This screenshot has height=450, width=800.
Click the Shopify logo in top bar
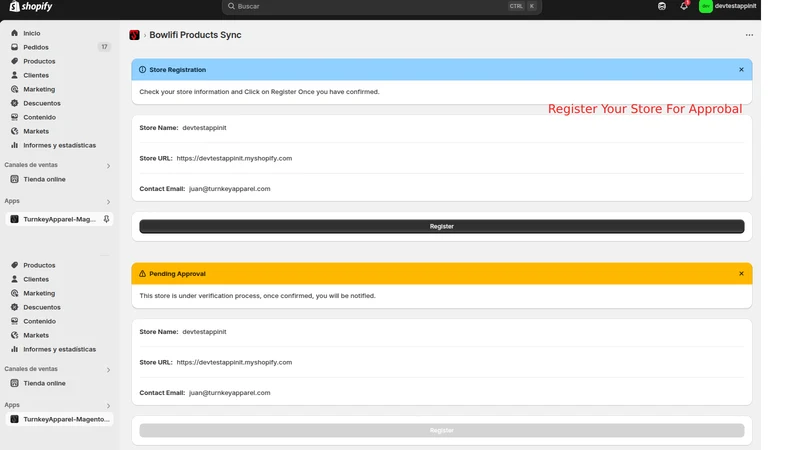click(31, 6)
